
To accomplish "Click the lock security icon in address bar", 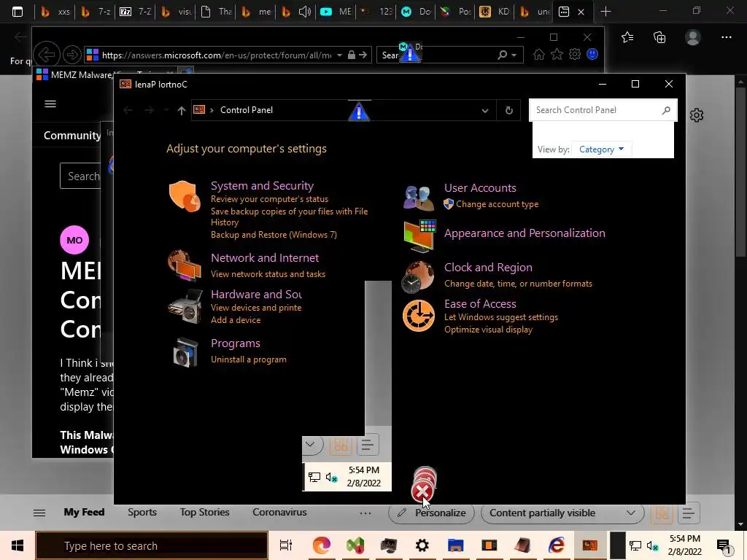I will coord(351,55).
